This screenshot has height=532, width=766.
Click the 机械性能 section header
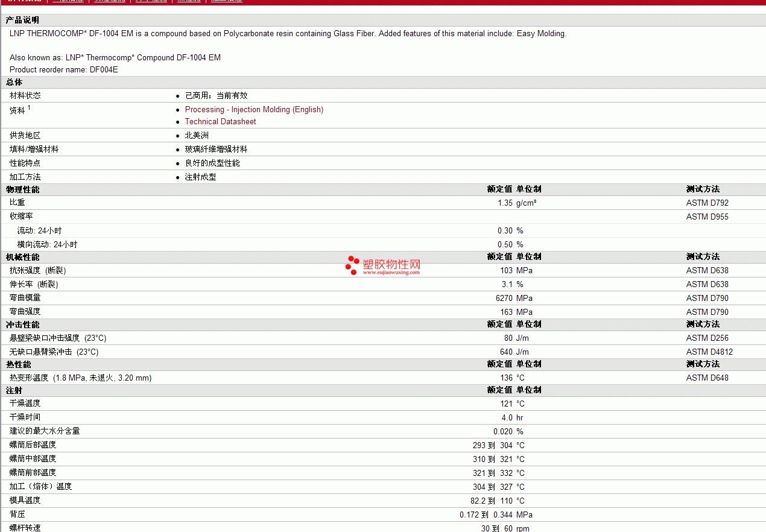[22, 257]
